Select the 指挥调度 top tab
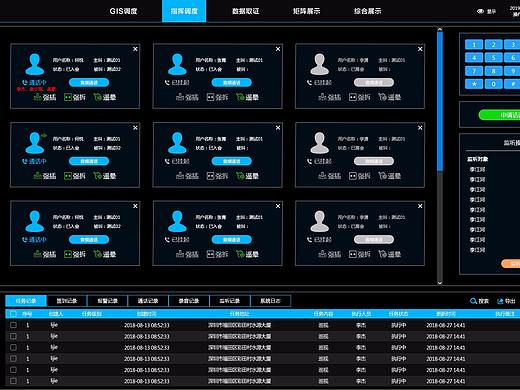 pos(184,11)
